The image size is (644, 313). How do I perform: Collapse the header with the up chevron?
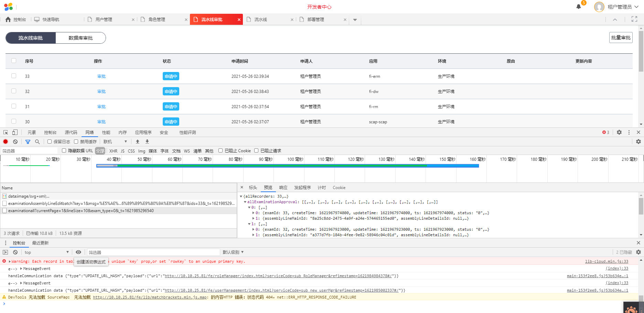coord(615,20)
